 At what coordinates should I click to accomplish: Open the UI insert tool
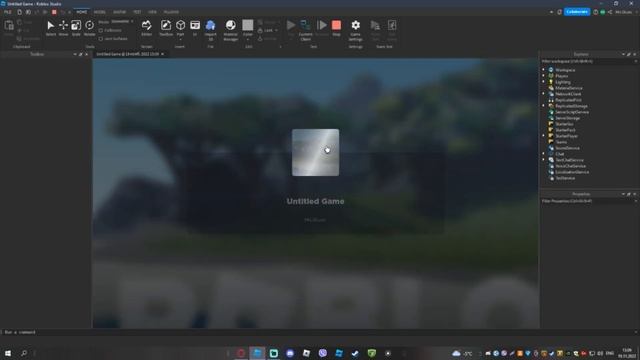(x=195, y=28)
